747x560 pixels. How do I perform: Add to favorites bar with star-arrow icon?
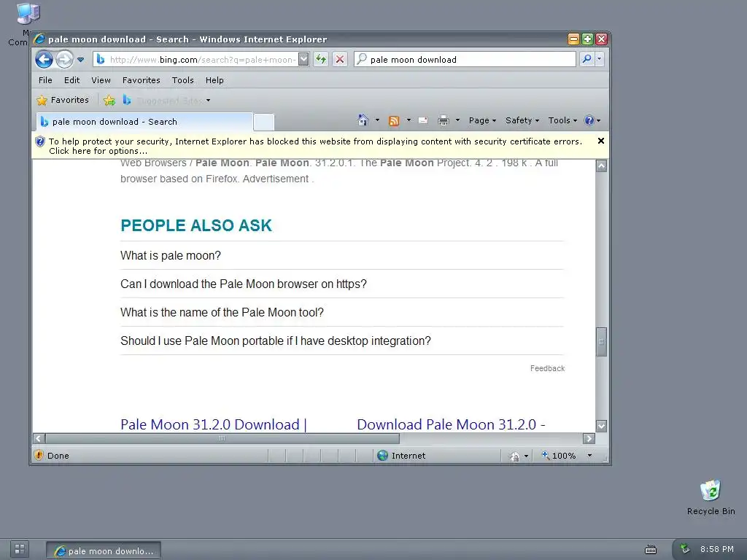[109, 100]
